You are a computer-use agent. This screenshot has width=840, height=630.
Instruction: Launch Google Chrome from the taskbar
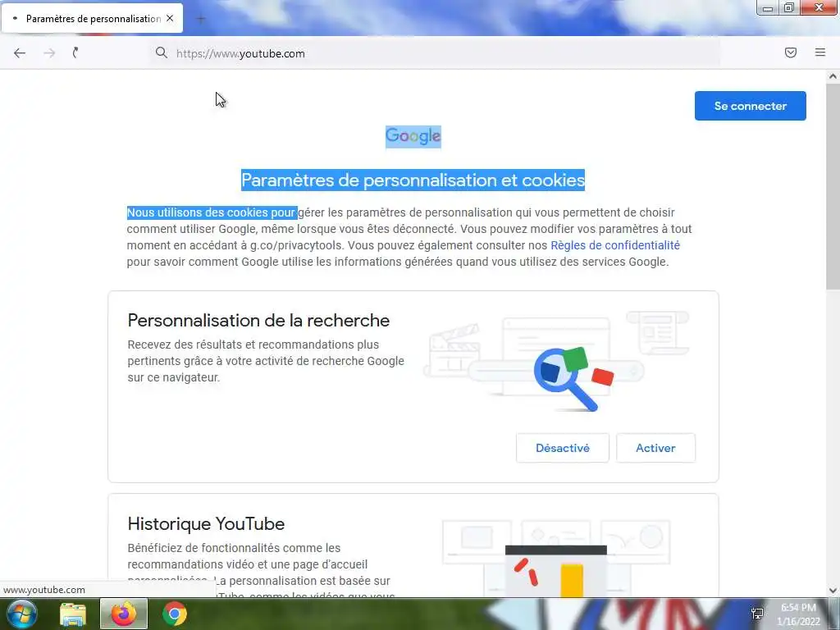click(x=175, y=614)
